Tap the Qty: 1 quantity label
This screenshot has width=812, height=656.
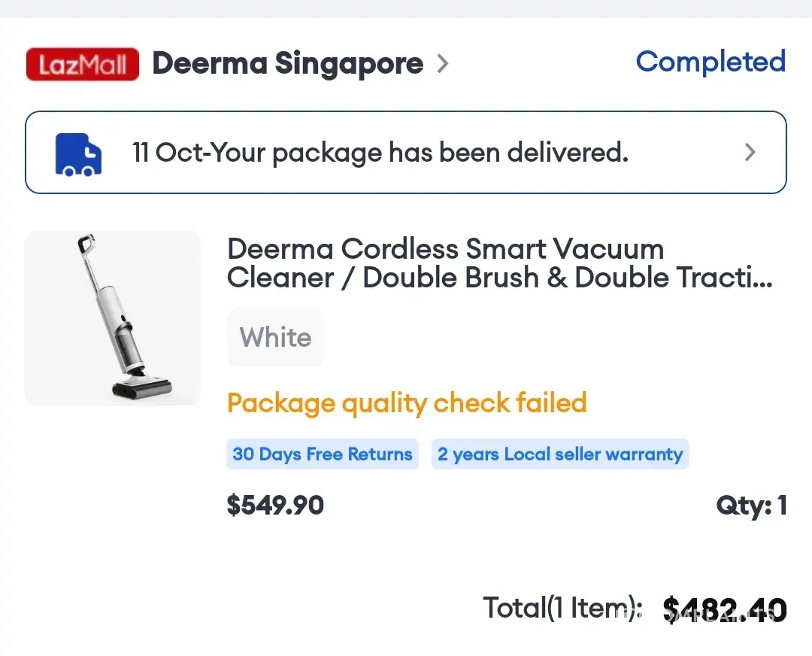click(x=751, y=506)
